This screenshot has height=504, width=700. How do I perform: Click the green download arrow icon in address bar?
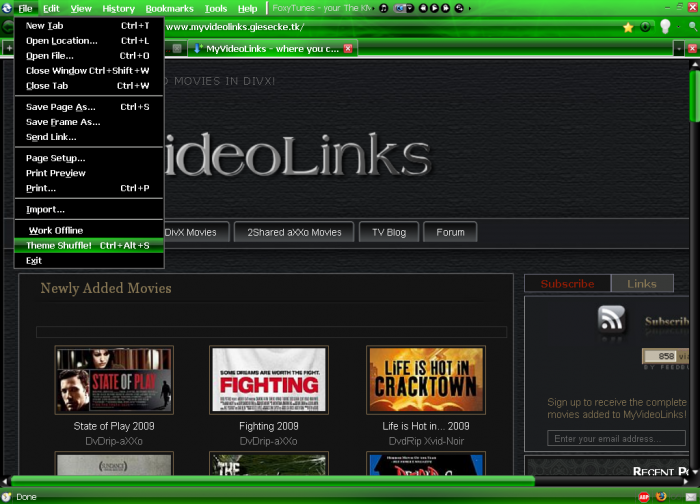coord(645,27)
